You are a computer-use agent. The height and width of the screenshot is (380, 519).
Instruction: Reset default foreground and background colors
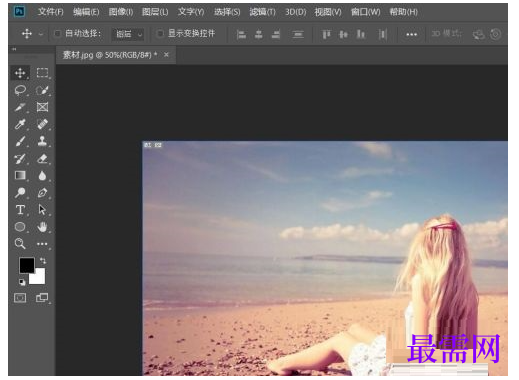point(22,282)
